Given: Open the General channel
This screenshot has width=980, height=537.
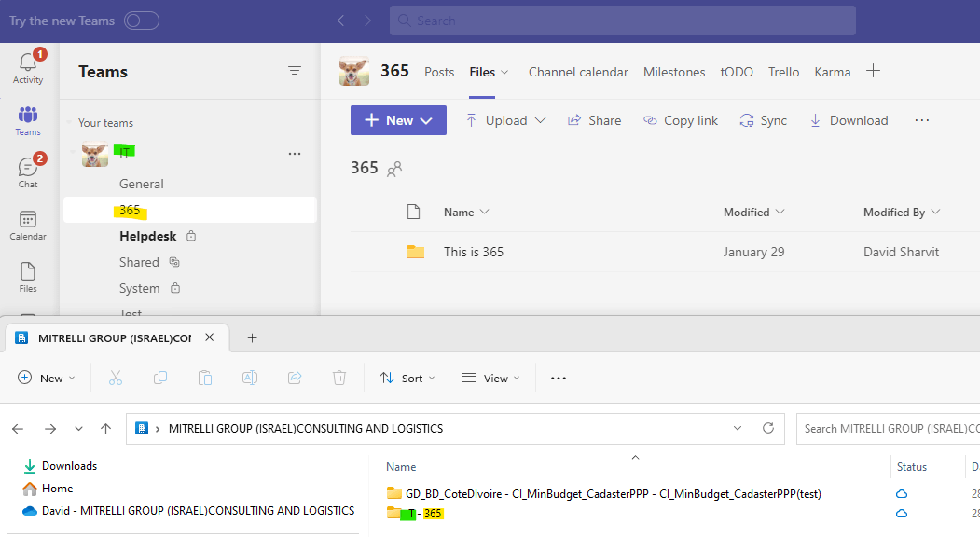Looking at the screenshot, I should tap(141, 184).
